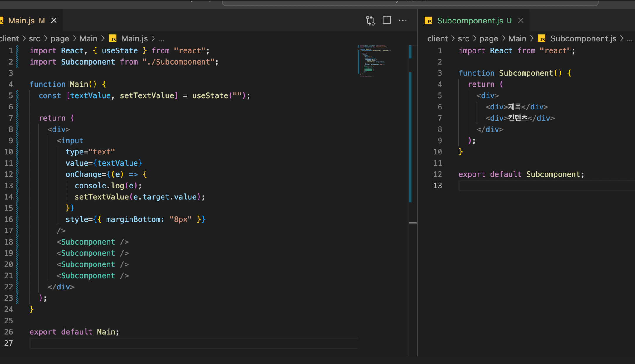
Task: Click the JS icon beside the Main.js breadcrumb
Action: pos(113,39)
